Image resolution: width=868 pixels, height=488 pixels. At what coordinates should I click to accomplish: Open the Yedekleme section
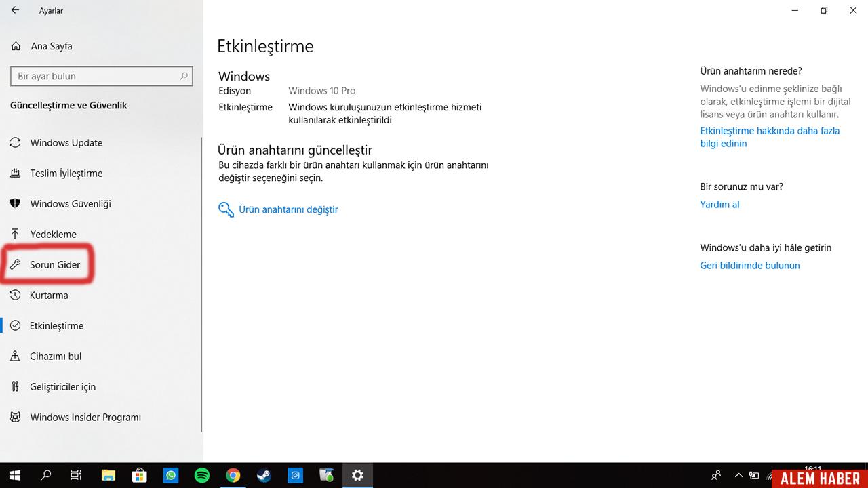pyautogui.click(x=52, y=234)
